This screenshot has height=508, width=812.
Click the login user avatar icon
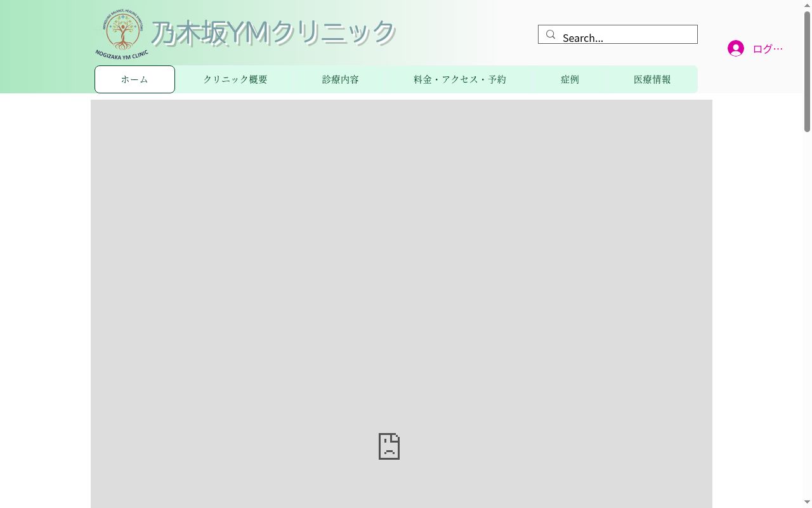736,48
